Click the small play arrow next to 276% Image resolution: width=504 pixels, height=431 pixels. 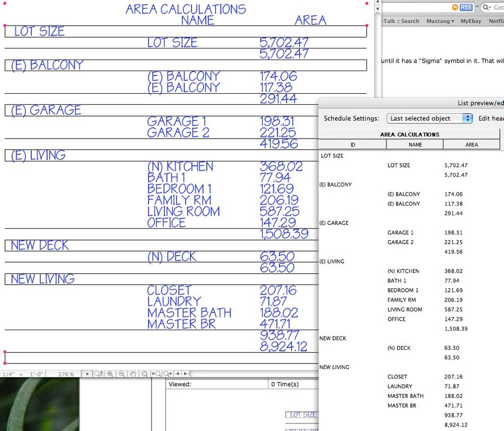pos(87,374)
